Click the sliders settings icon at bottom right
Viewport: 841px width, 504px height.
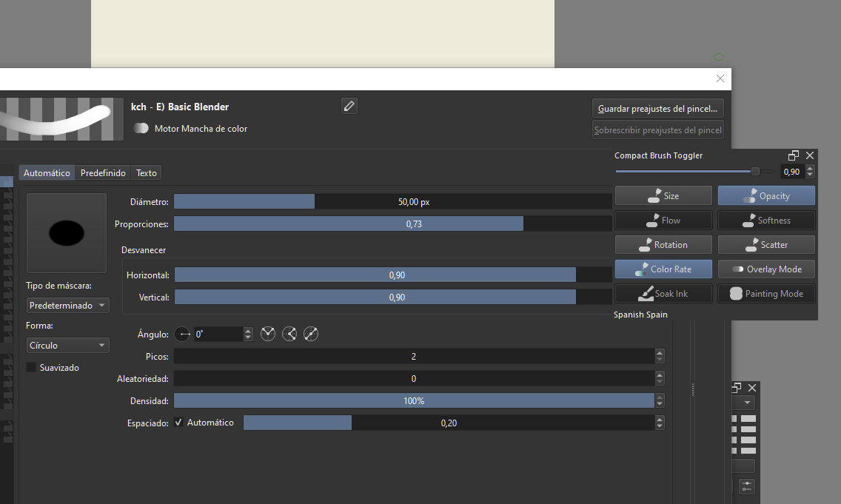pyautogui.click(x=746, y=486)
